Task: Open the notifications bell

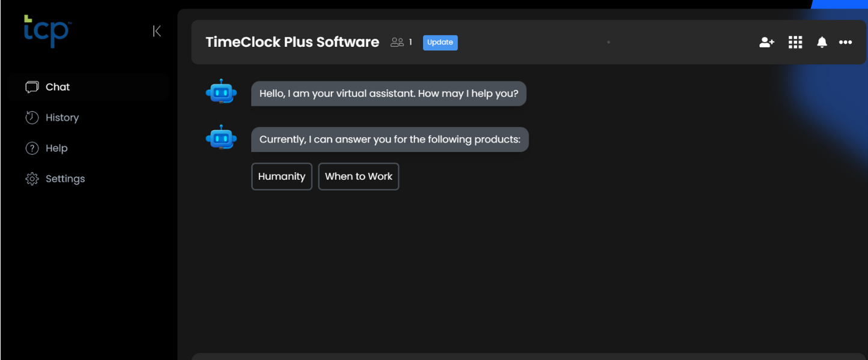Action: [822, 42]
